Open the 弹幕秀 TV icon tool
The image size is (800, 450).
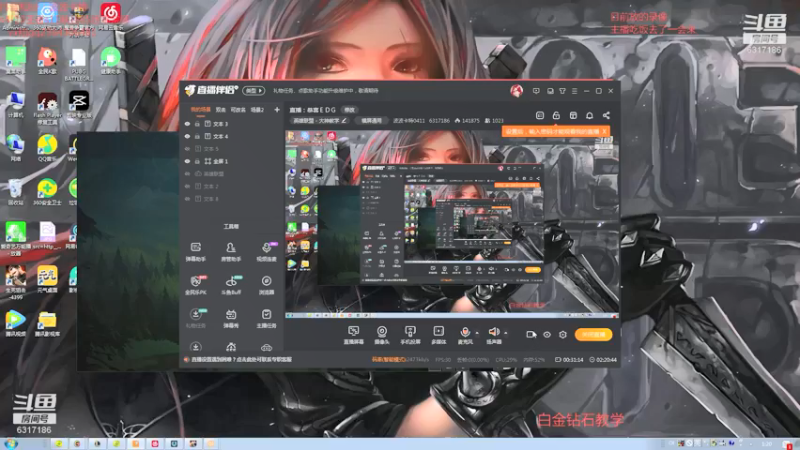click(x=231, y=318)
